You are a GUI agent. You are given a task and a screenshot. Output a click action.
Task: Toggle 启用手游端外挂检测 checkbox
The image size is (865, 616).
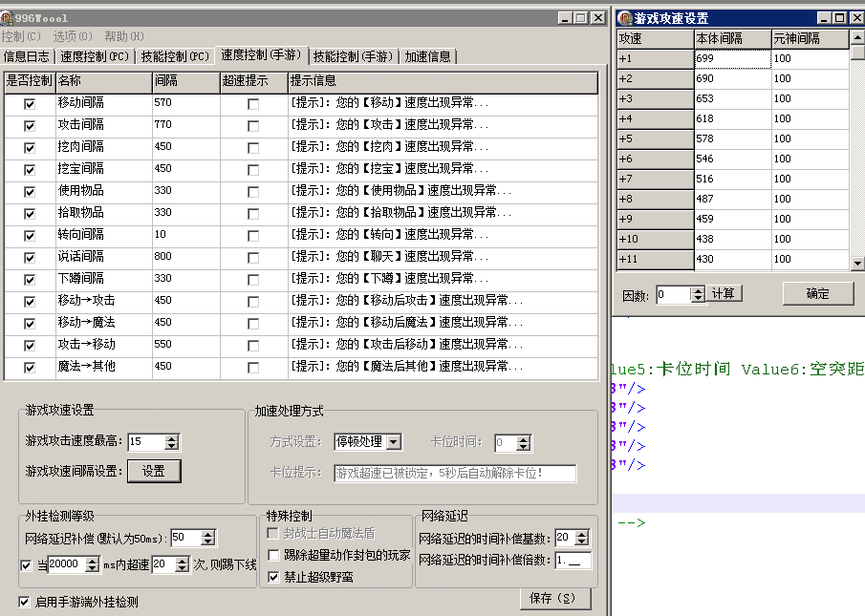pos(24,602)
